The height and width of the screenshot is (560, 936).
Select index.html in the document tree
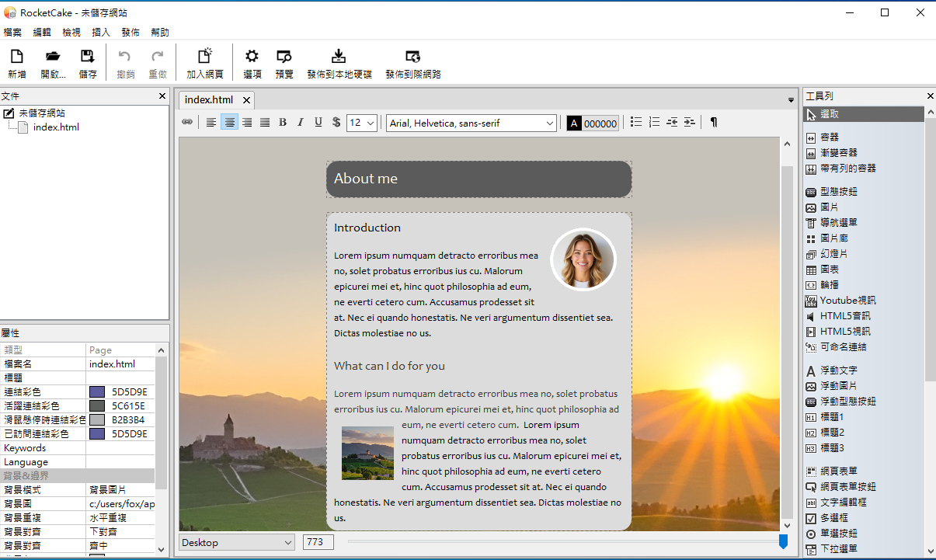[x=56, y=127]
